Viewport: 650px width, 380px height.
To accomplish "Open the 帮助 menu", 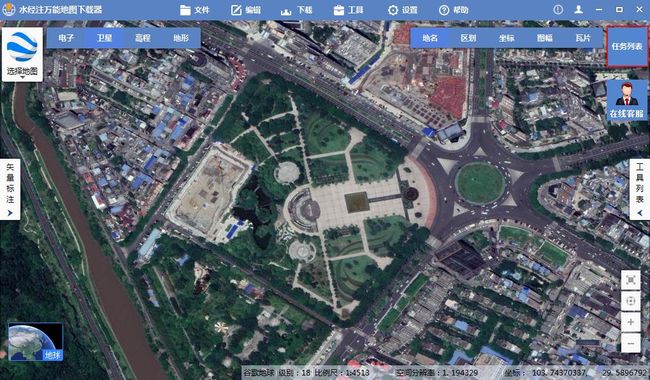I will tap(454, 10).
